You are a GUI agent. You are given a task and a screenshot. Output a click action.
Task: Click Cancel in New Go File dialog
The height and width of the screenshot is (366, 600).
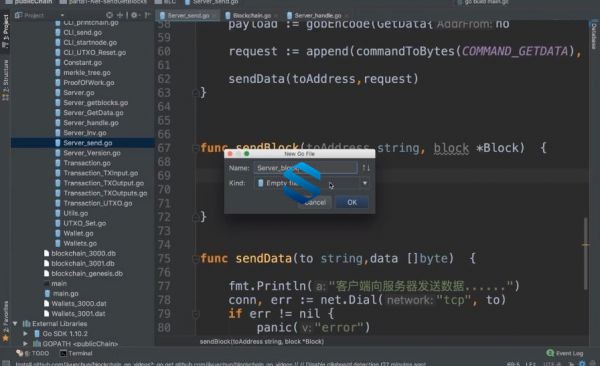point(315,202)
